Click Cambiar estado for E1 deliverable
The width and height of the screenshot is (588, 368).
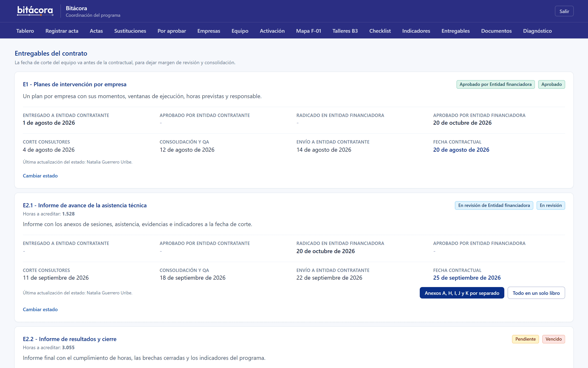coord(40,176)
